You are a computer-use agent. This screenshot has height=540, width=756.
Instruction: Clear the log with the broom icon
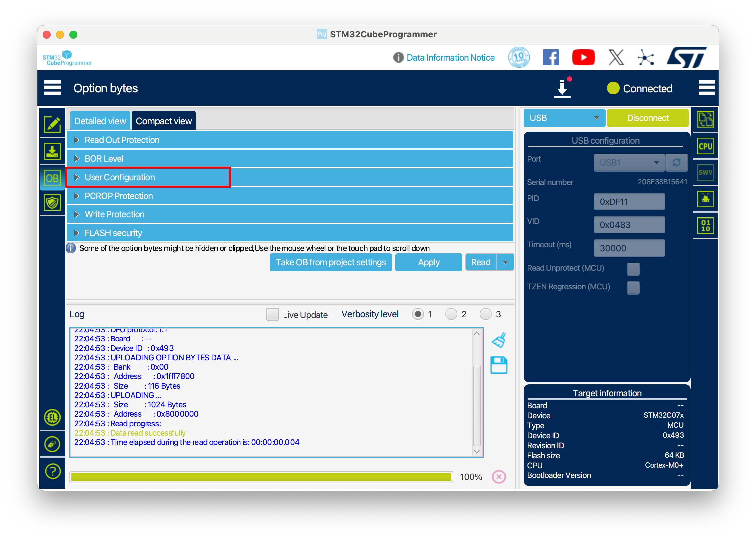(498, 340)
